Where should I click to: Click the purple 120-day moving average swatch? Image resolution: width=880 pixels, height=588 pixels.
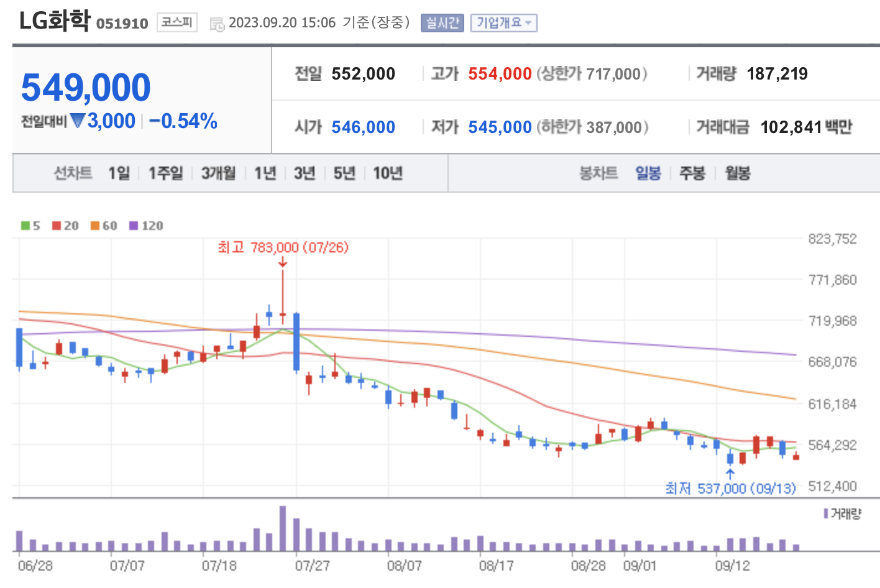tap(134, 226)
